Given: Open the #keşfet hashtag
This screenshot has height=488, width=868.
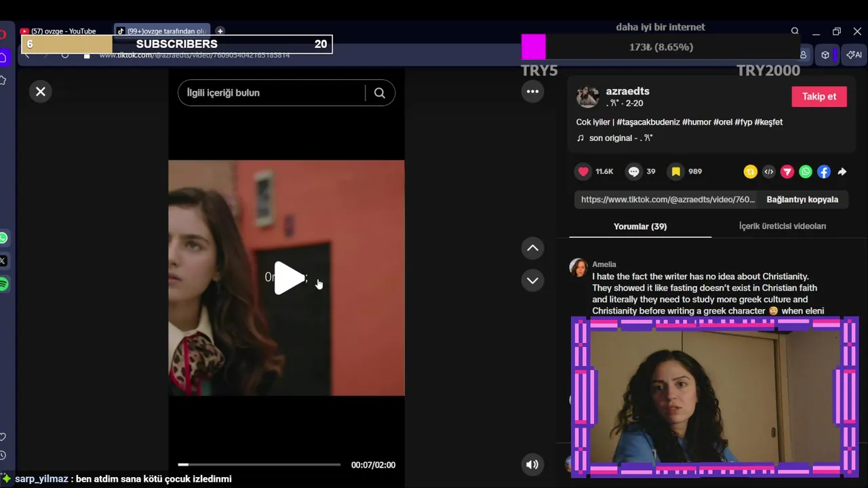Looking at the screenshot, I should (768, 122).
